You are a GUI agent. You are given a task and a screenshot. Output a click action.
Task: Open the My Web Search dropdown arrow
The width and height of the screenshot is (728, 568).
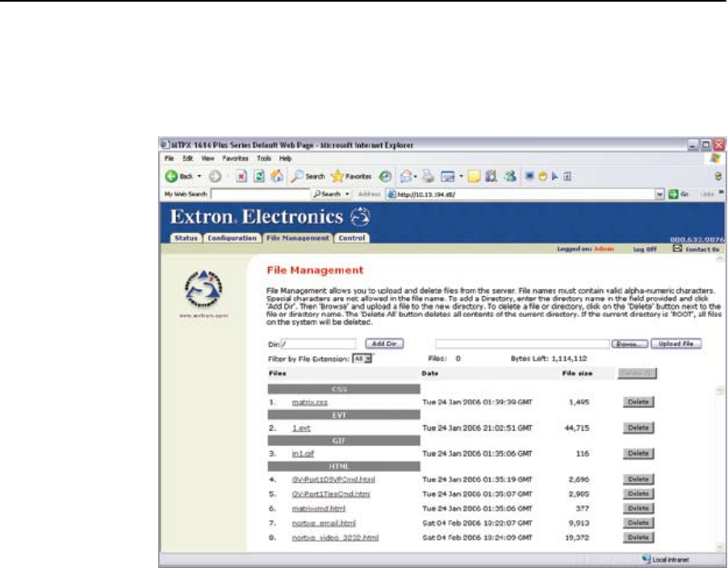coord(347,194)
